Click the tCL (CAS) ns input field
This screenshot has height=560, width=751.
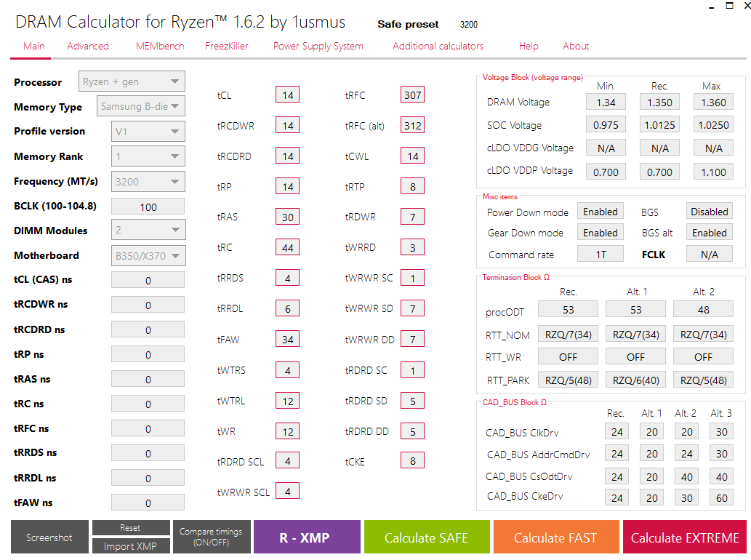pyautogui.click(x=148, y=280)
